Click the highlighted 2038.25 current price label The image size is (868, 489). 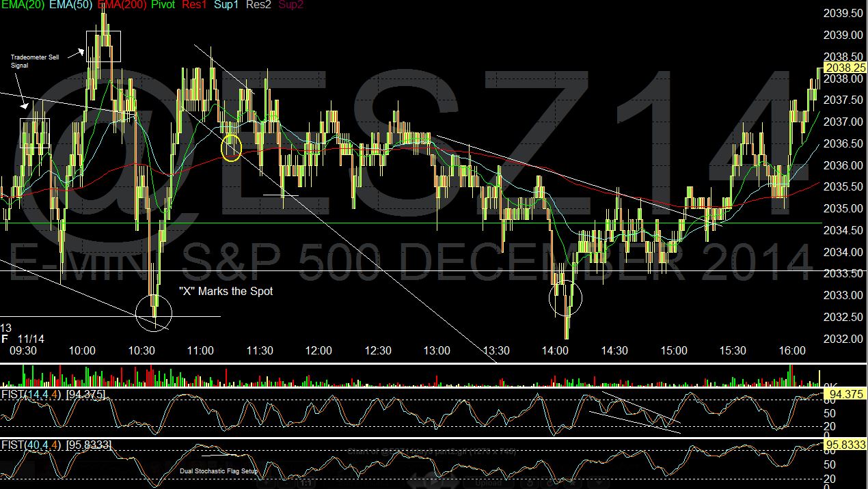pos(845,68)
